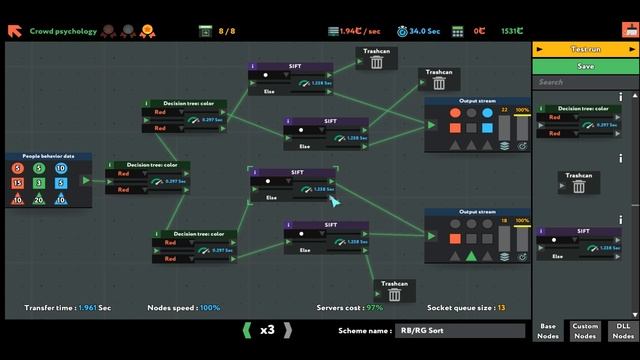Screen dimensions: 640x360
Task: Click the 100% accuracy bar in upper Output stream
Action: 522,128
